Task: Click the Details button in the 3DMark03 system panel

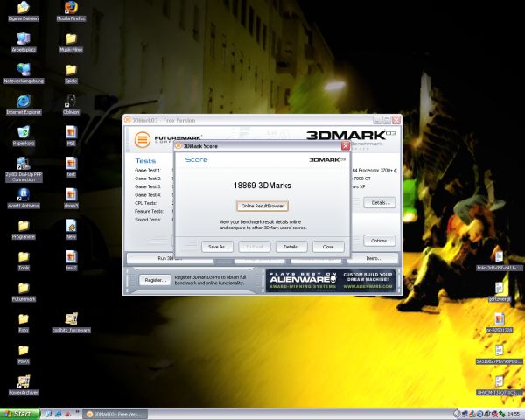Action: (x=380, y=203)
